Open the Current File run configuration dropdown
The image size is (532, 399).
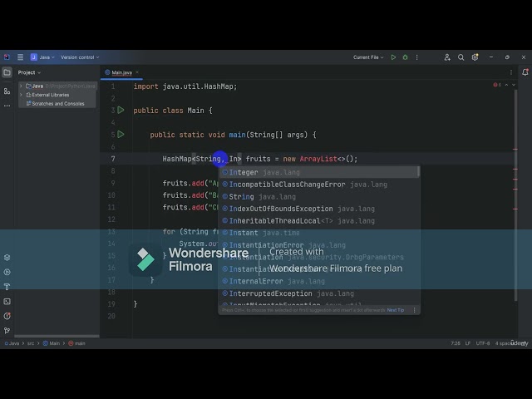368,57
